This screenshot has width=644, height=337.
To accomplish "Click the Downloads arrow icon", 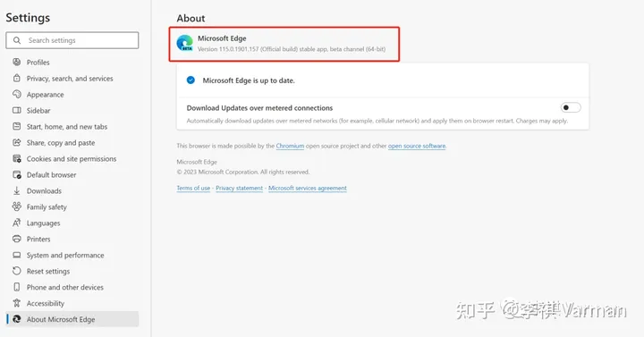I will [17, 190].
